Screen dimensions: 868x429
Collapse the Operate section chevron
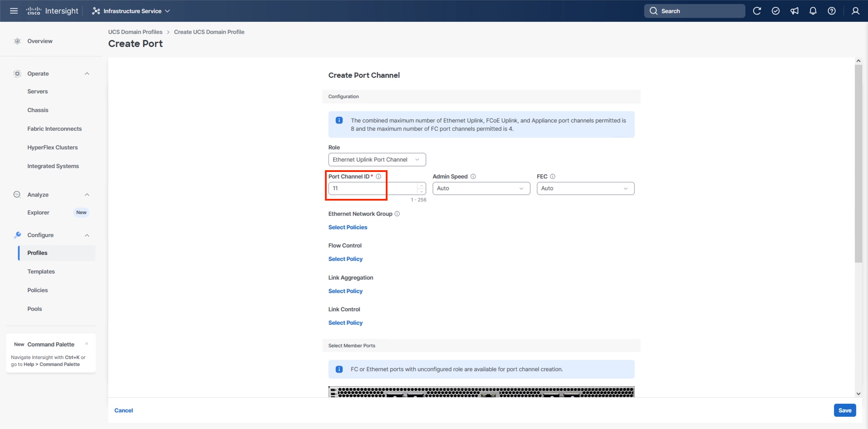[x=87, y=73]
